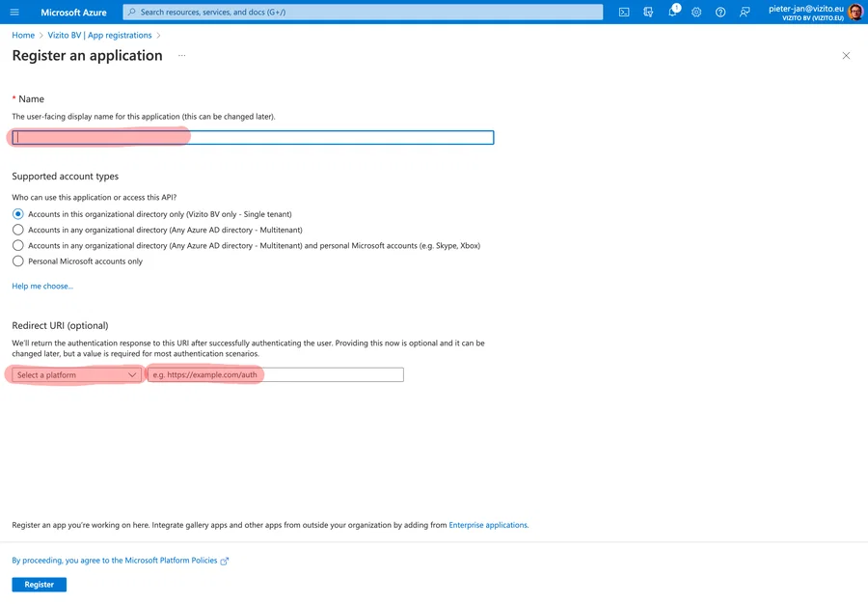Choose multitenant and personal Microsoft accounts option

coord(16,245)
